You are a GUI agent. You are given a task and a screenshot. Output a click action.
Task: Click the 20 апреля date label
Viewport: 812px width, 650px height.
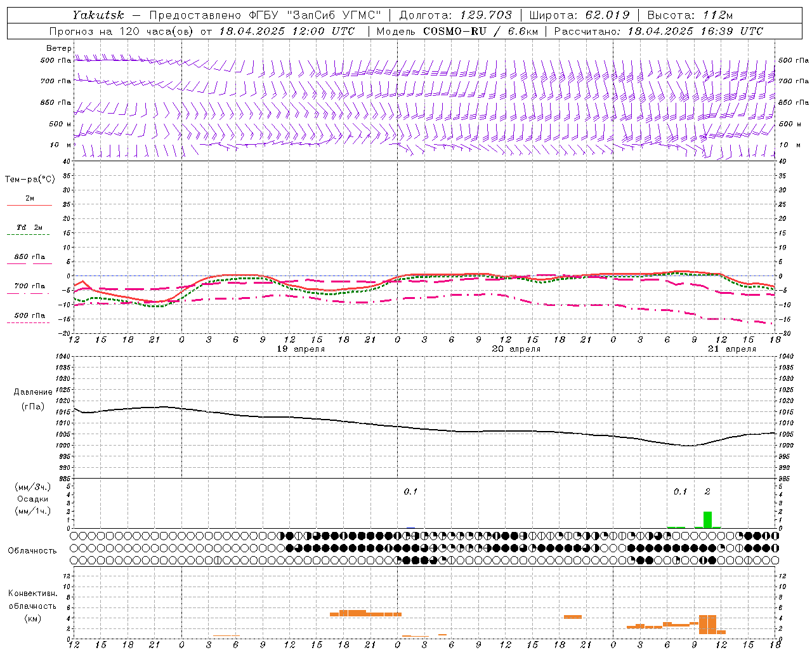516,349
